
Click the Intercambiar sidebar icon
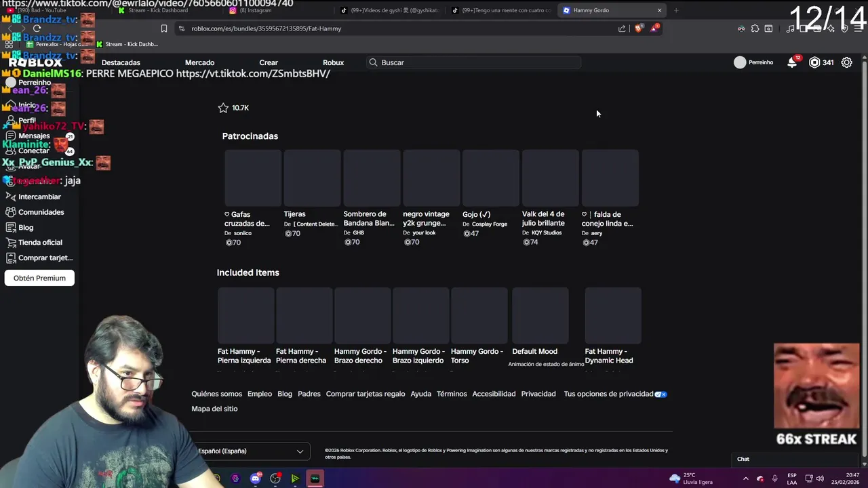(x=11, y=197)
